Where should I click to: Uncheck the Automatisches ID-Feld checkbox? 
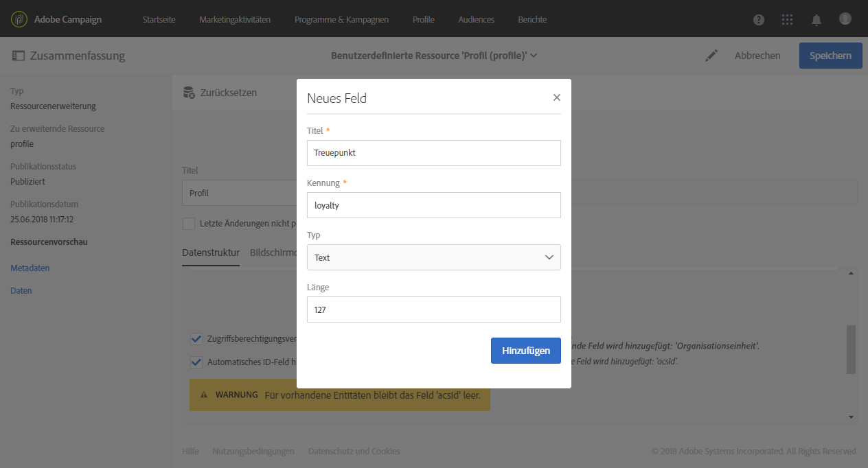coord(196,362)
